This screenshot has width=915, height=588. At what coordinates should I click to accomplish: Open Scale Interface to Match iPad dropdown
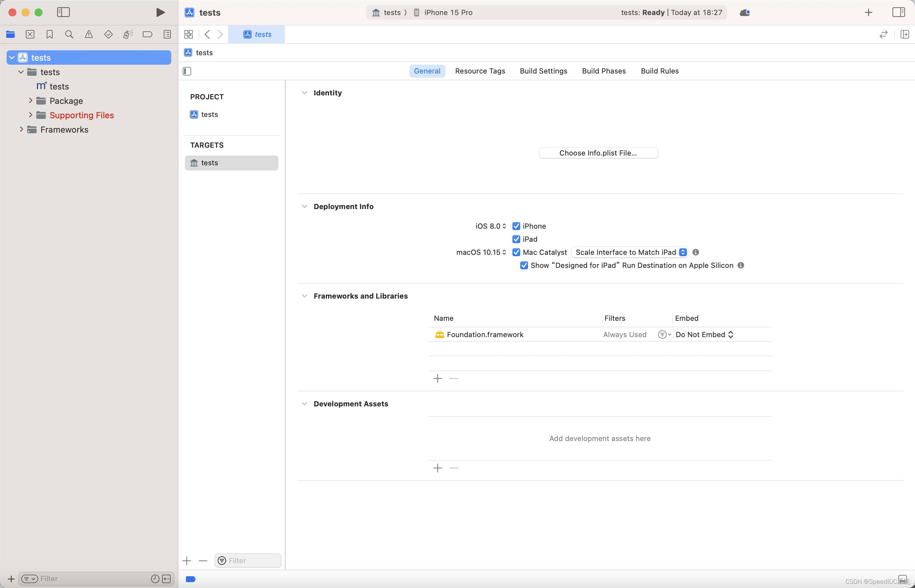pos(630,252)
